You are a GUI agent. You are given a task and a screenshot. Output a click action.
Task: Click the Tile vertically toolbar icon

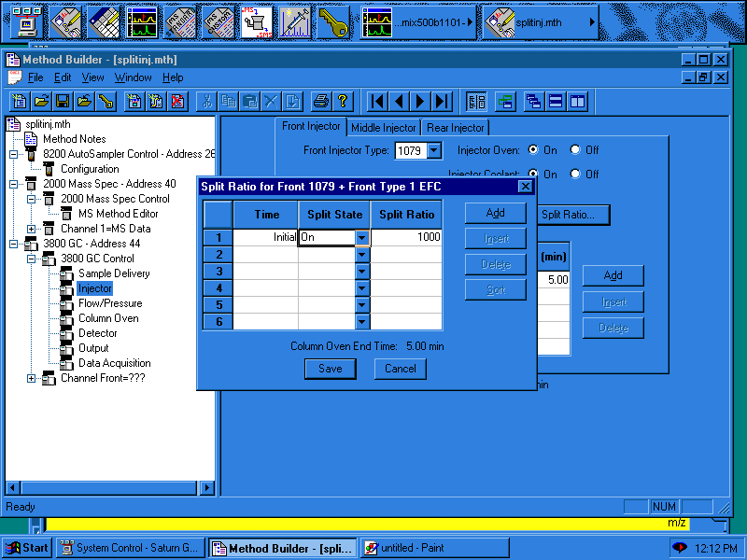[x=577, y=102]
